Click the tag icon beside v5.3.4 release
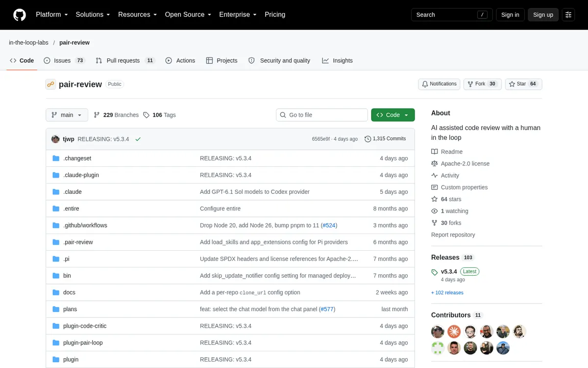588x368 pixels. click(435, 272)
